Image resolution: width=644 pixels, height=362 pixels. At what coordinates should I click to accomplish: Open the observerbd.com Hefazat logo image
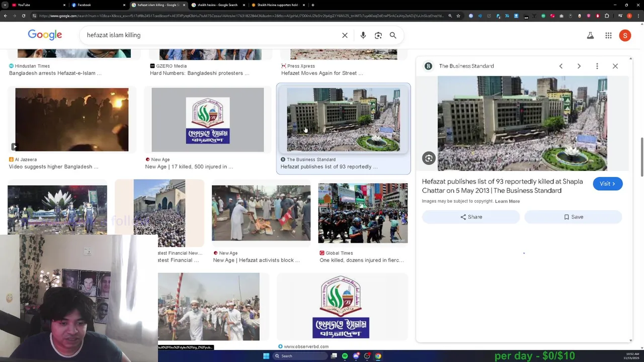click(x=341, y=307)
